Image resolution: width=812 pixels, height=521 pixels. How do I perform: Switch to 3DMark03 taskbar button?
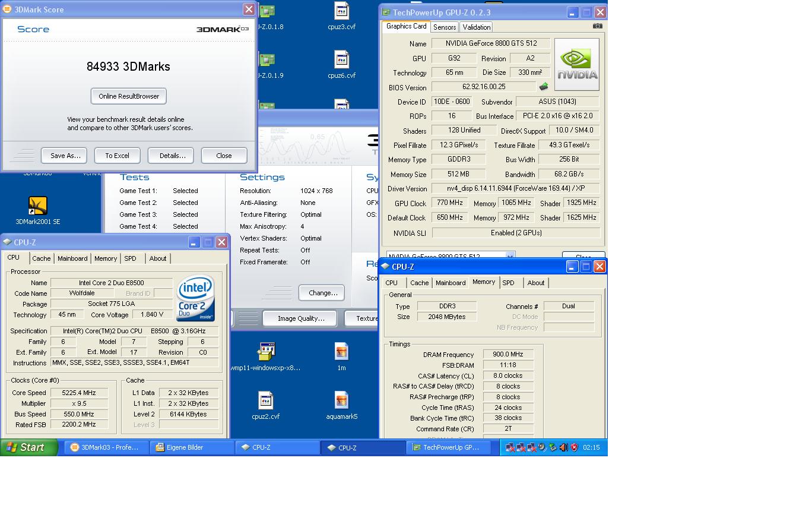[106, 447]
